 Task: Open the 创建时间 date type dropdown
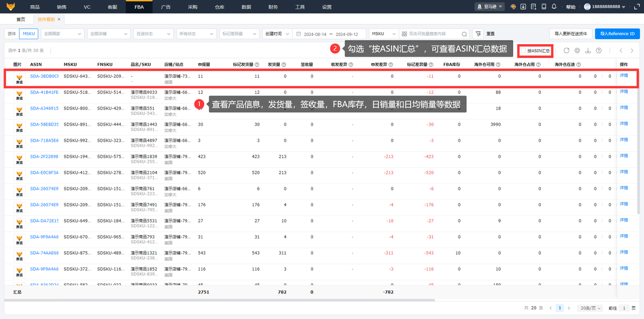click(277, 34)
